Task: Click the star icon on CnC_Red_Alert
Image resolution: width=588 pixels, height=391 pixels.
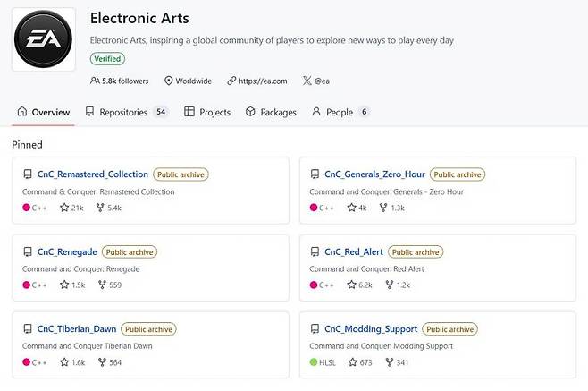Action: [x=352, y=285]
